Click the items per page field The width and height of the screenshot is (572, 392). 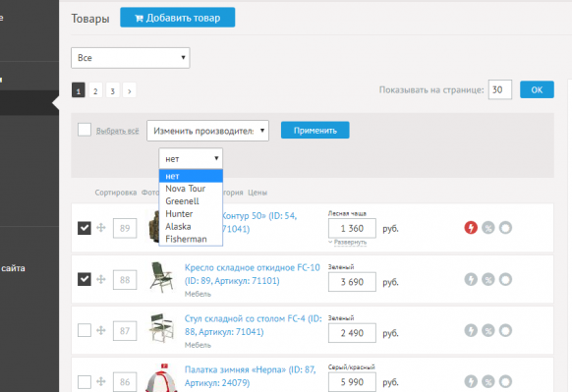(x=500, y=89)
